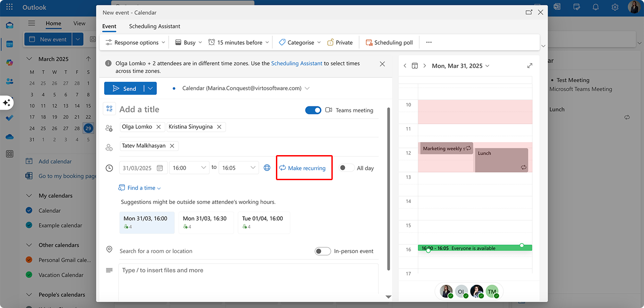Open the Busy status dropdown

pos(188,42)
